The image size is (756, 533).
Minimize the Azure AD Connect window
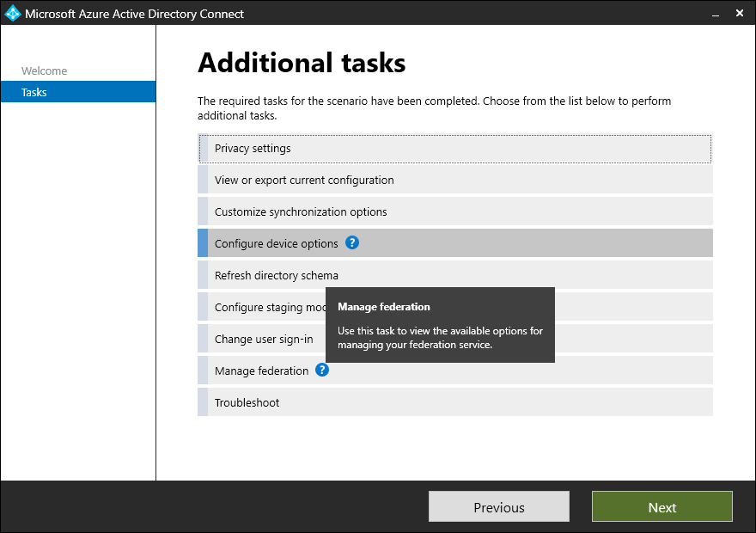(716, 14)
